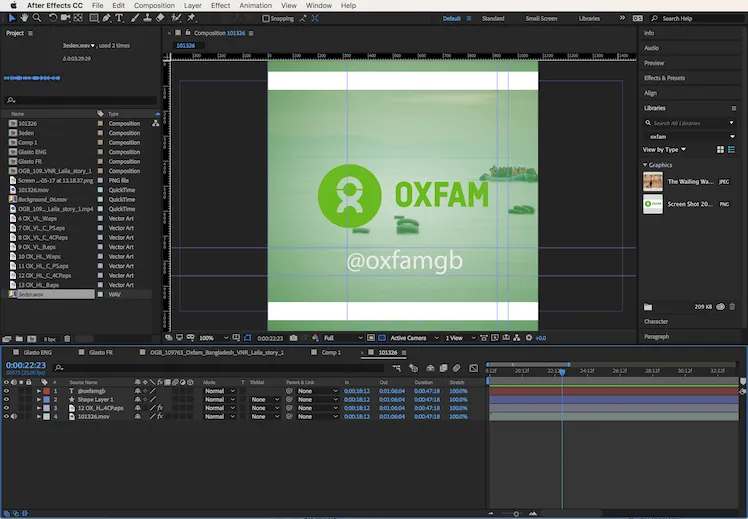Switch Libraries panel to list view
The height and width of the screenshot is (519, 748).
point(731,150)
